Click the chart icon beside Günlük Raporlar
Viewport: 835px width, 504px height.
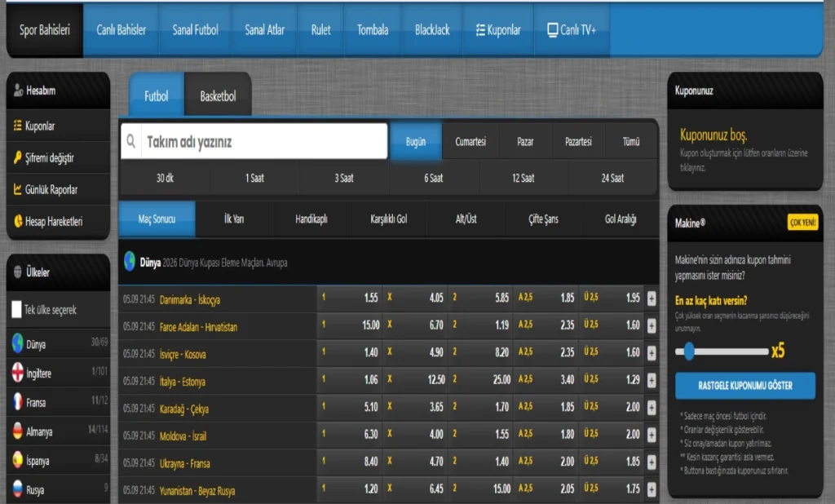[18, 189]
